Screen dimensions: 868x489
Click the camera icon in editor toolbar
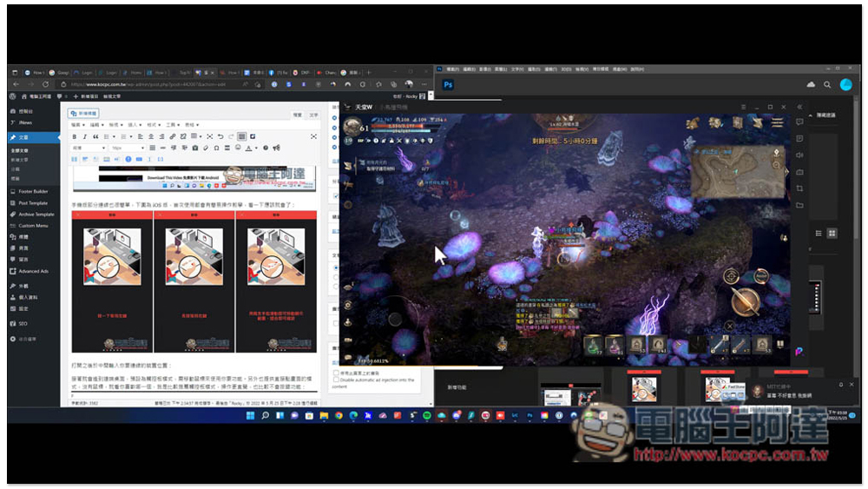(194, 148)
